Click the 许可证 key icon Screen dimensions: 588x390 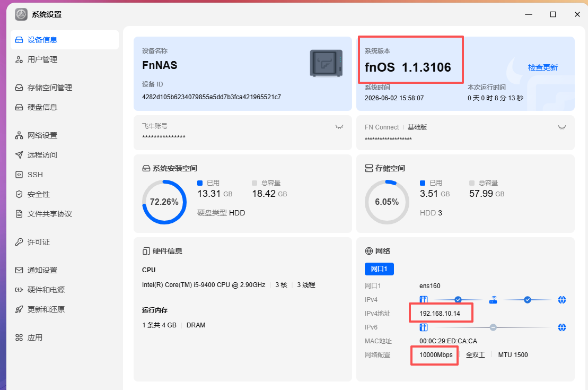click(19, 242)
